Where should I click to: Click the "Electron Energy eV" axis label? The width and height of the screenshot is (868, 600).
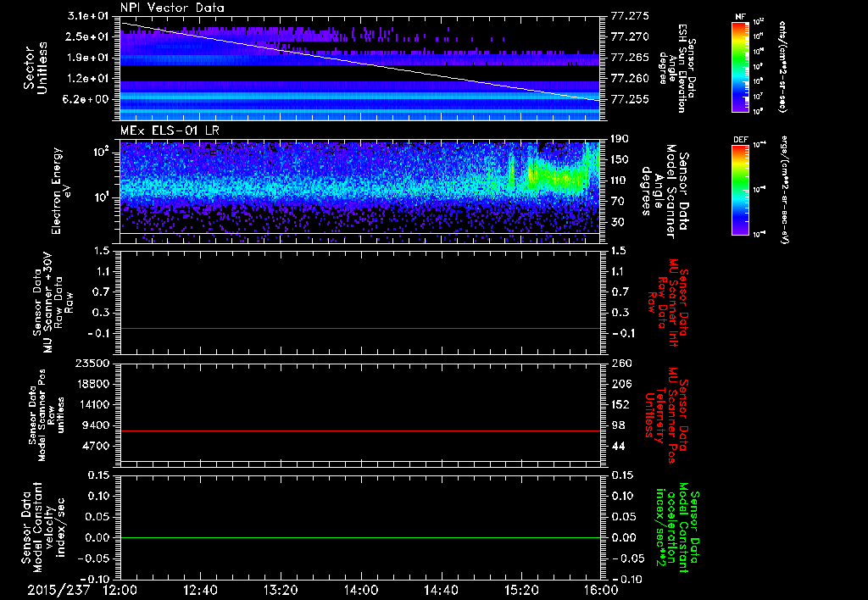[64, 191]
